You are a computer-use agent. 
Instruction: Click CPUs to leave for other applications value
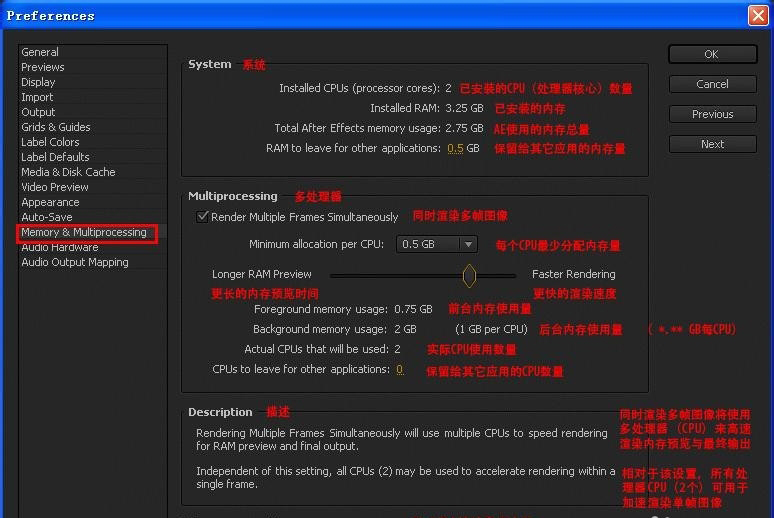coord(399,369)
